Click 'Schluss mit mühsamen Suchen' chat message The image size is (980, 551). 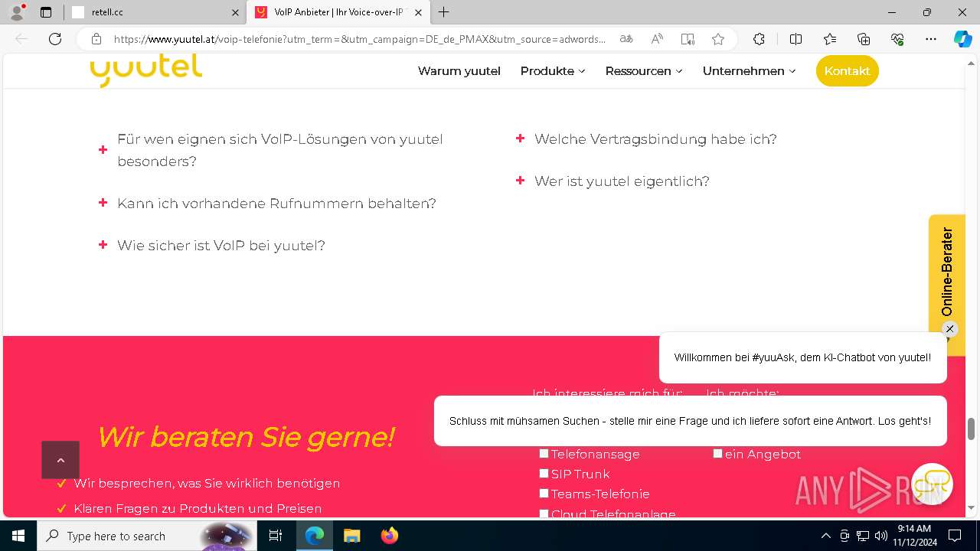tap(690, 421)
